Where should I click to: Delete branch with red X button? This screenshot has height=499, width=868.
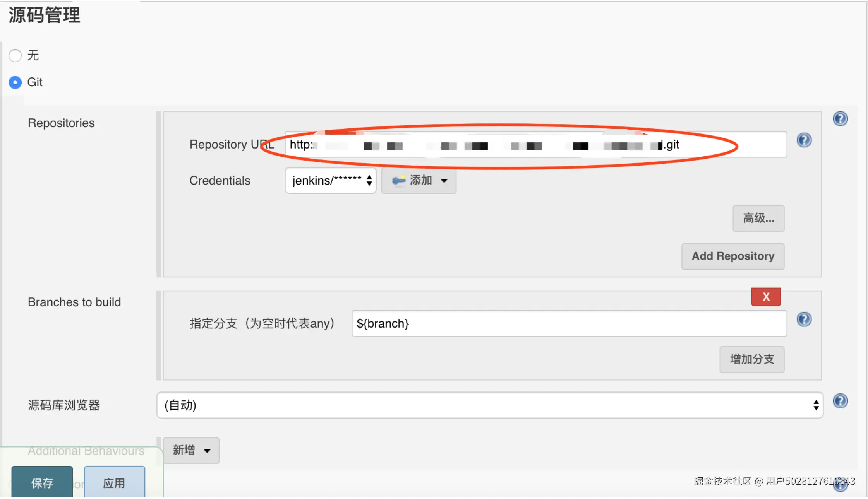(765, 297)
